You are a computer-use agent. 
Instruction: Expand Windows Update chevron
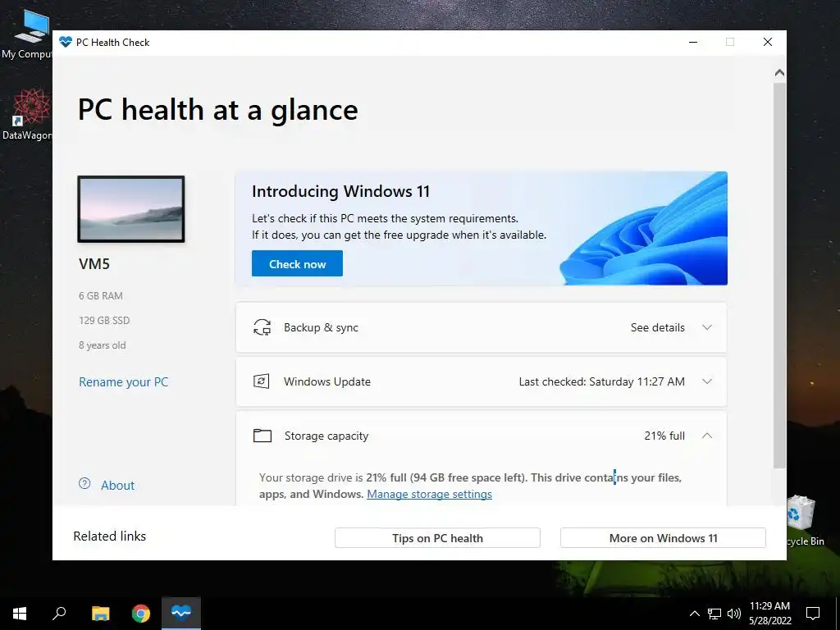click(707, 381)
